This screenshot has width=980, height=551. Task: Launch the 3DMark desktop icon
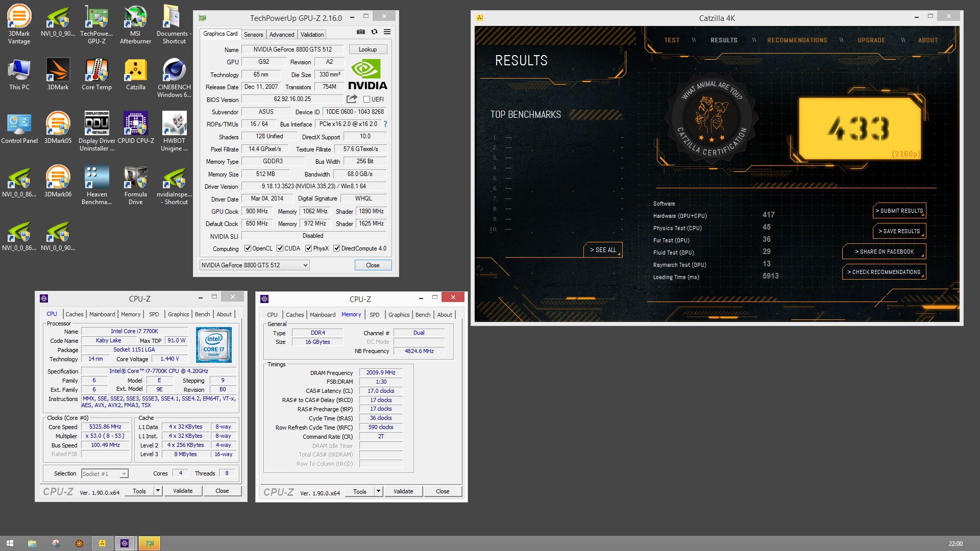(58, 74)
